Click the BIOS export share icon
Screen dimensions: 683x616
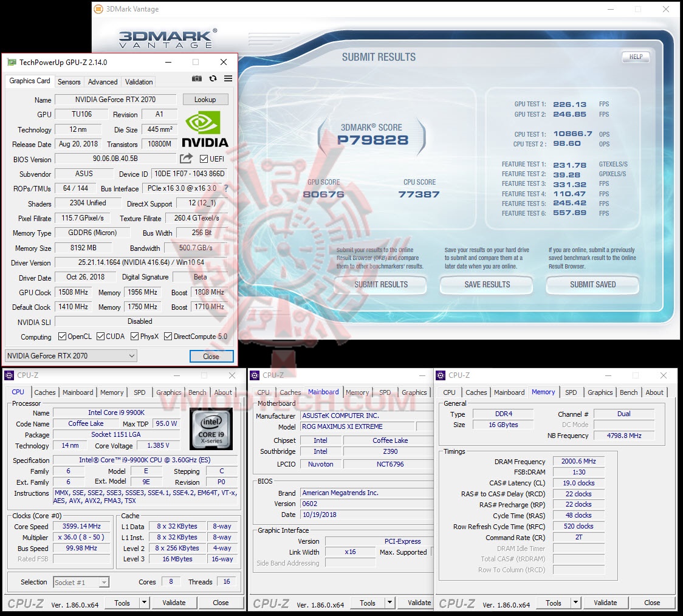[x=186, y=159]
